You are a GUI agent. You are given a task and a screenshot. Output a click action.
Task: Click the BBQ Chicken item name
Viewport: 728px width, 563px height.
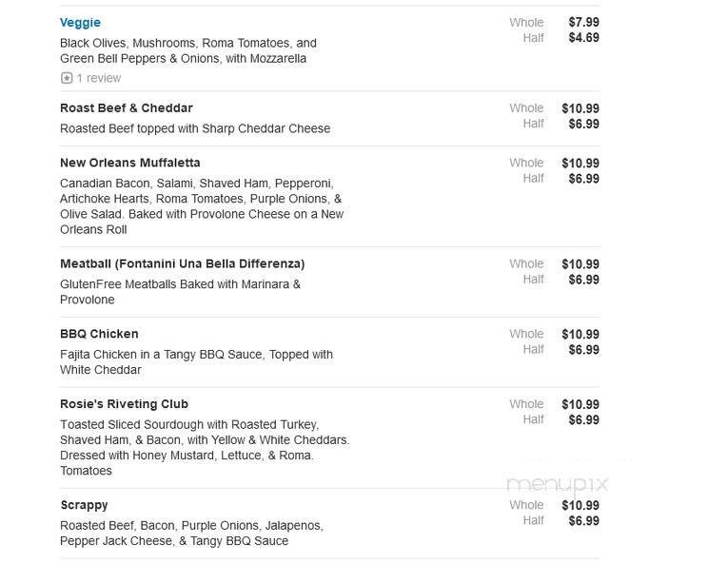(99, 334)
